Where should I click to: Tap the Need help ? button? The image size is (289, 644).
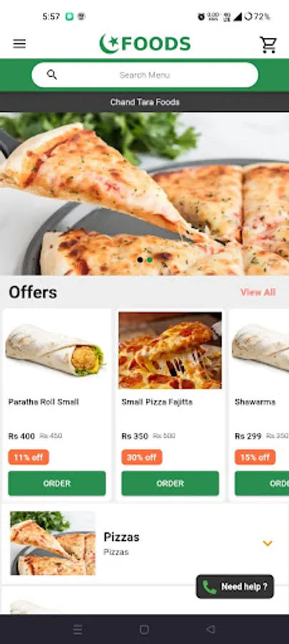tap(235, 587)
